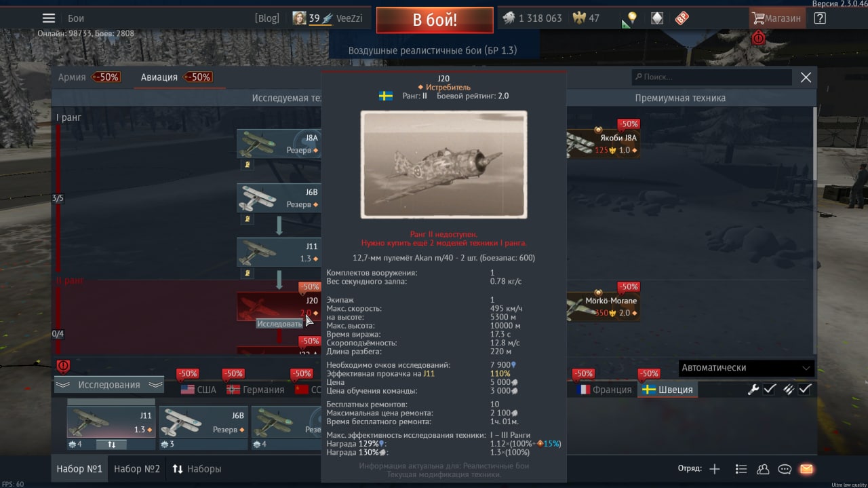Open the squad list icon
The height and width of the screenshot is (488, 868).
coord(741,469)
